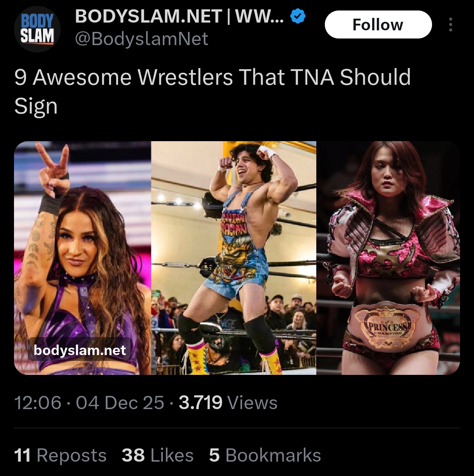
Task: Show the 3.719 Views count
Action: (x=228, y=402)
